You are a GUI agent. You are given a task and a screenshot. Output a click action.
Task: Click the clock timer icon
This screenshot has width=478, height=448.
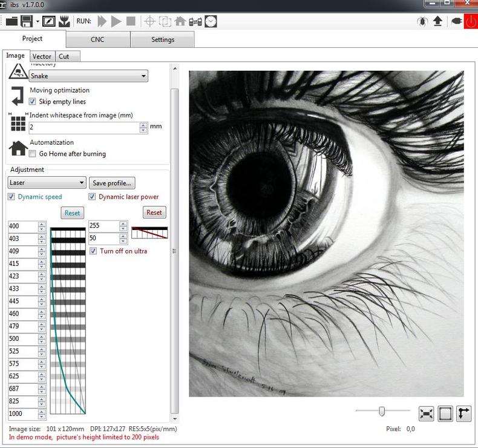pos(211,21)
